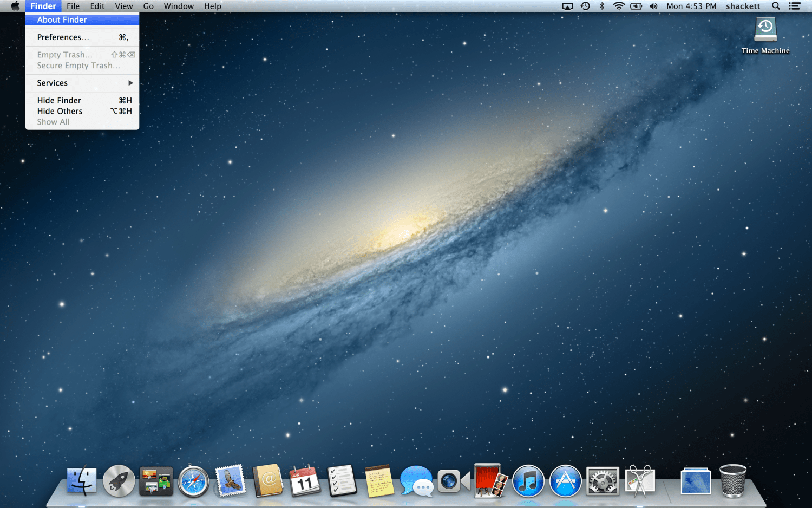Open Messages chat bubbles icon in Dock

coord(416,481)
